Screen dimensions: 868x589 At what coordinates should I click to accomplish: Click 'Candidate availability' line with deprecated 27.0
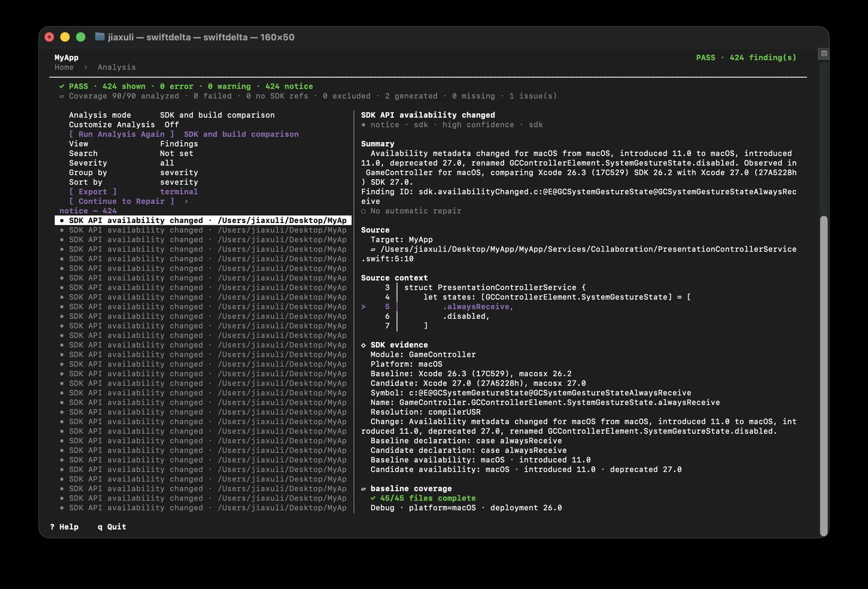click(526, 470)
